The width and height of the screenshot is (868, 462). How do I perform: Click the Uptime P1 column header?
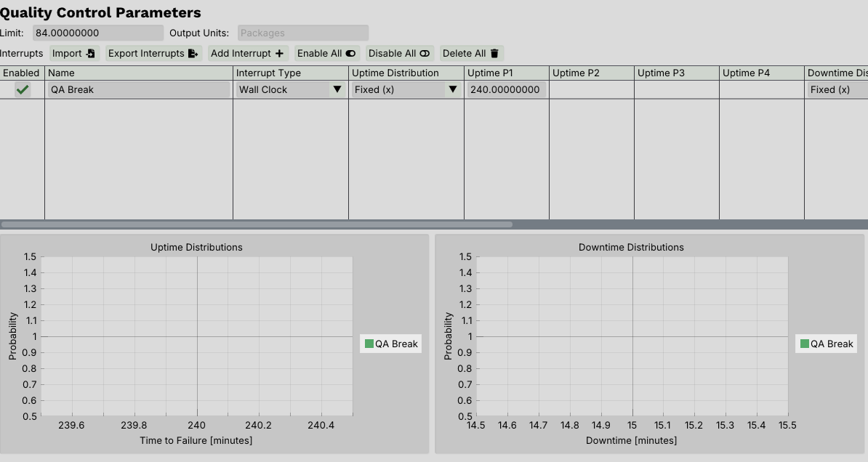coord(506,73)
